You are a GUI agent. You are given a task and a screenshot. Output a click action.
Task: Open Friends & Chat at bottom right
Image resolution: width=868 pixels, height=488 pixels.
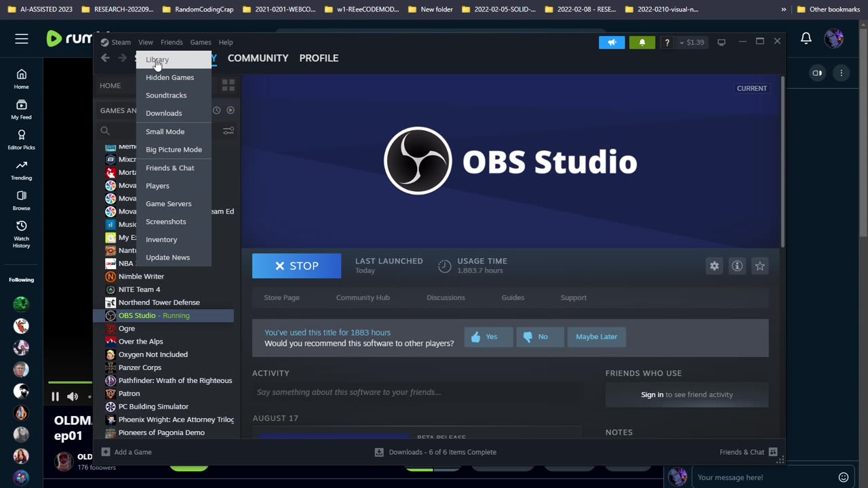pos(748,452)
